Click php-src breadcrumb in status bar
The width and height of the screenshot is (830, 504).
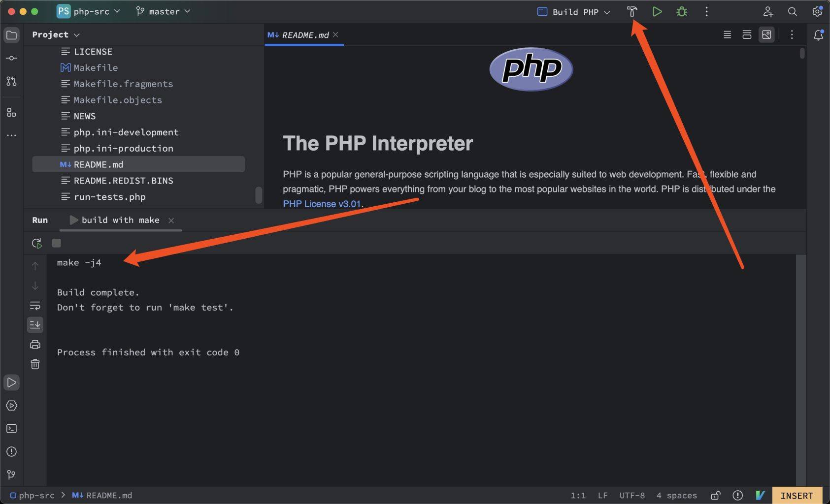click(x=33, y=496)
